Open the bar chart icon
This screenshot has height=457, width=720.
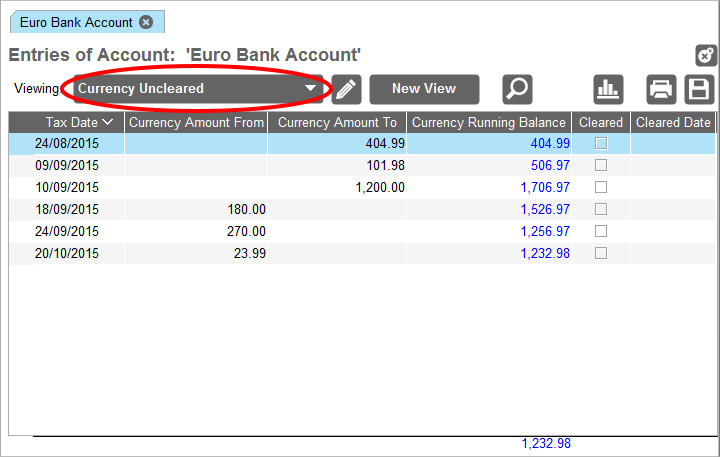point(608,89)
